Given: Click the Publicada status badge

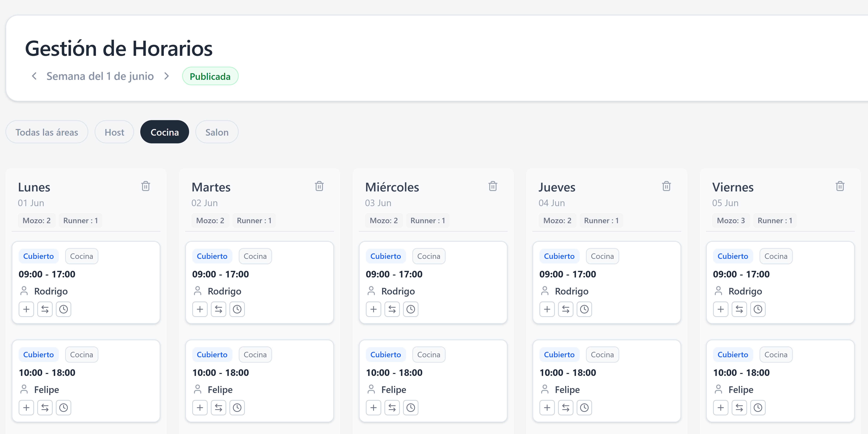Looking at the screenshot, I should (x=210, y=76).
